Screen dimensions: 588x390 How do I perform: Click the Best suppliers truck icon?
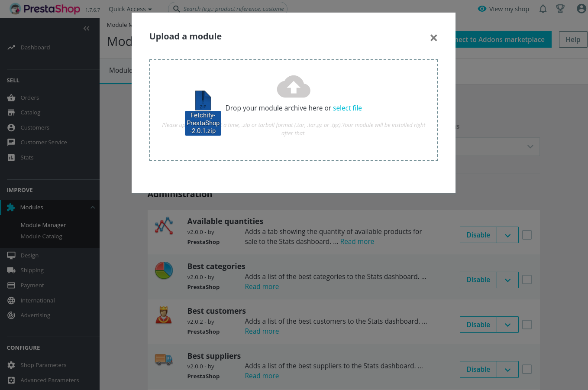[x=164, y=360]
